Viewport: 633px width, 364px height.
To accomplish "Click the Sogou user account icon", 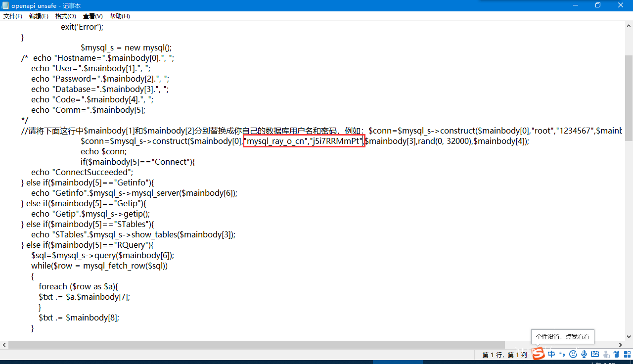I will click(x=606, y=354).
